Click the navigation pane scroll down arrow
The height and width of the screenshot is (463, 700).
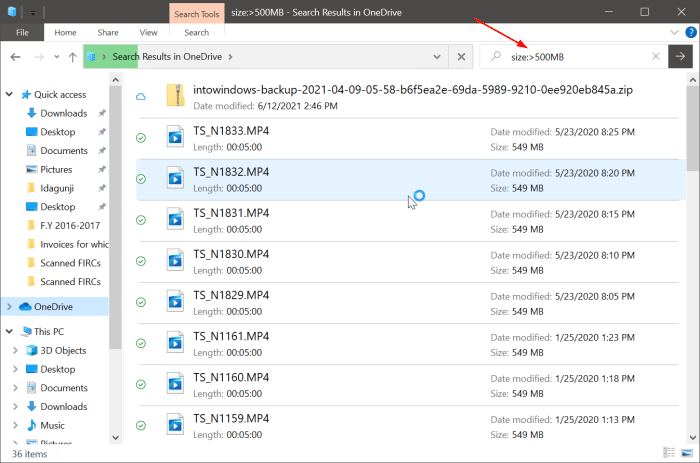pos(115,438)
